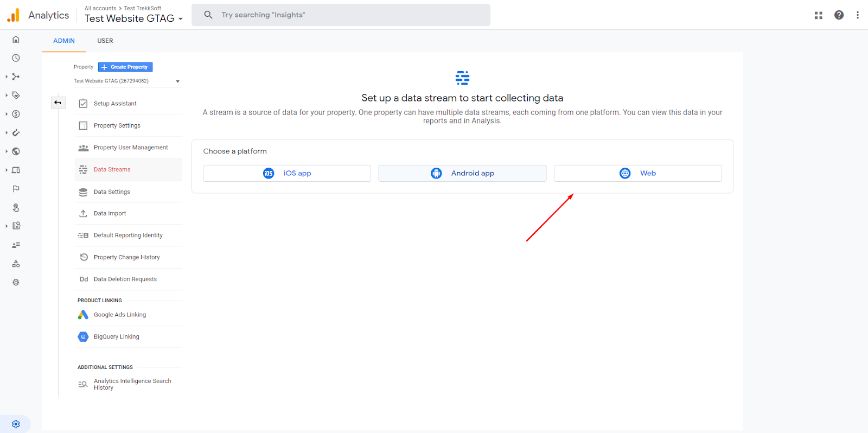Click the Analysis chart-search sidebar icon
The image size is (868, 433).
pyautogui.click(x=16, y=226)
